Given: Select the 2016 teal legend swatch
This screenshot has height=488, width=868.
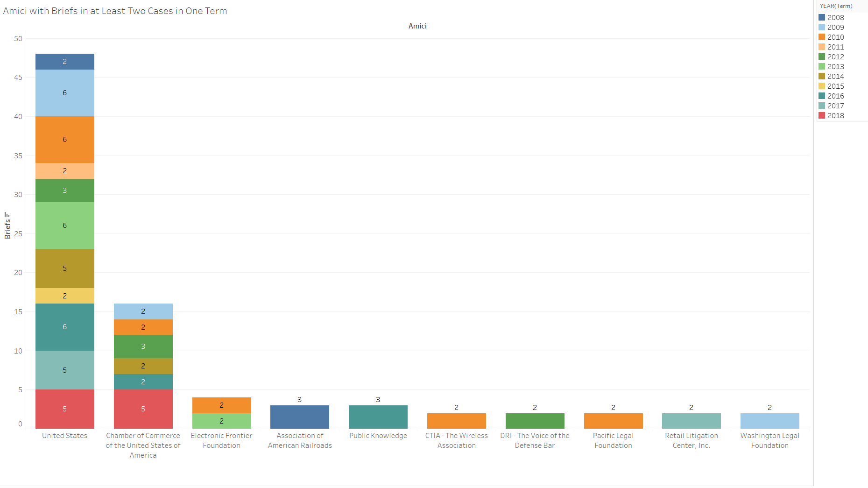Looking at the screenshot, I should click(x=822, y=96).
